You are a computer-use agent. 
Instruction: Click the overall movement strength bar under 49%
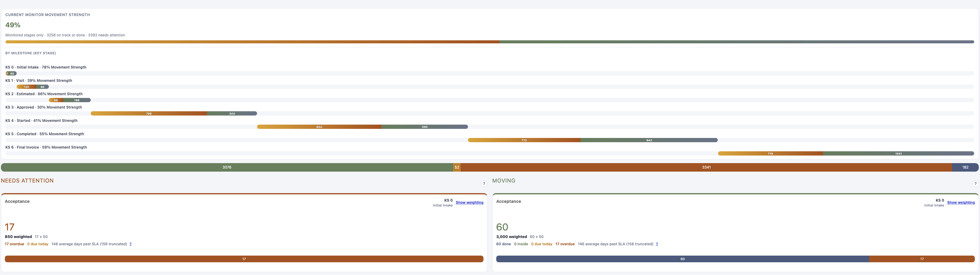coord(490,42)
